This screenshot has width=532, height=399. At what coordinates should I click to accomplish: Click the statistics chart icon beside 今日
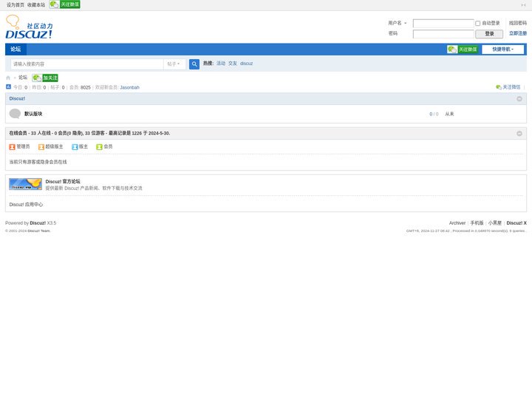(x=8, y=87)
